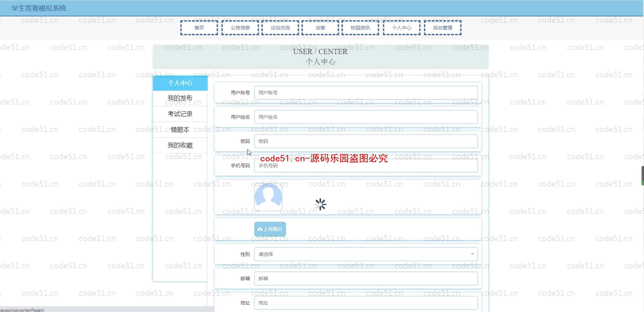Screen dimensions: 644x312
Task: Open the 错题本 sidebar entry
Action: (180, 130)
